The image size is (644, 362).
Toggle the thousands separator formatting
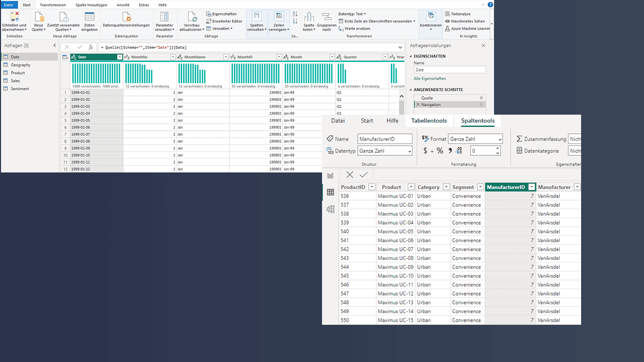click(450, 150)
